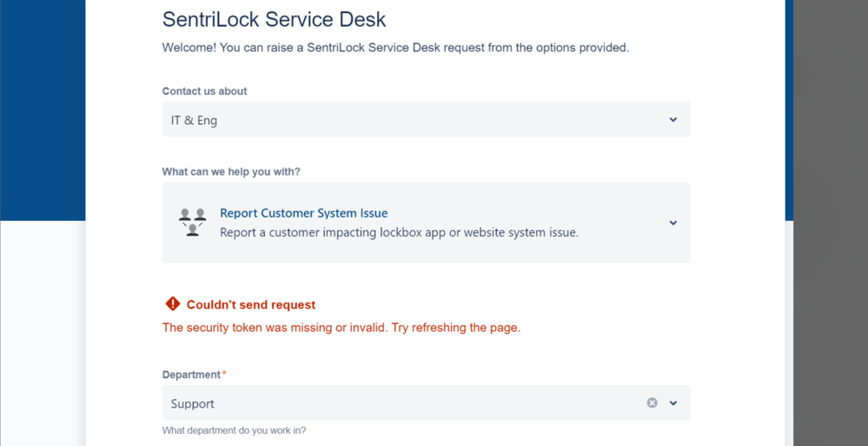Click the description 'Report a customer impacting lockbox app' text
The image size is (868, 446).
coord(399,232)
